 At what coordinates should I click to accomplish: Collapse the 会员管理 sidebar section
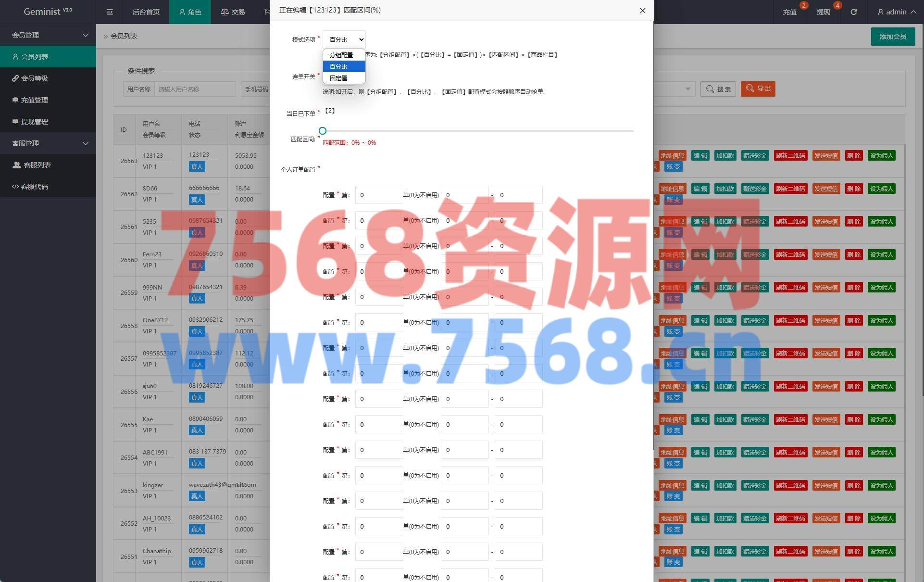pos(48,35)
